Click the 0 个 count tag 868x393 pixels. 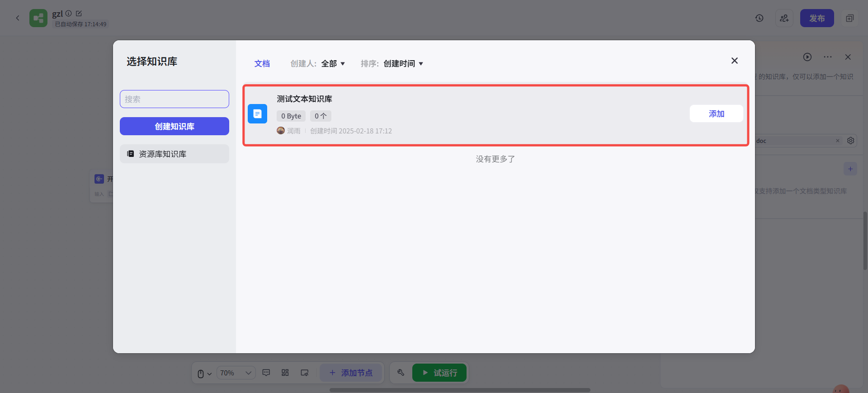pos(321,116)
